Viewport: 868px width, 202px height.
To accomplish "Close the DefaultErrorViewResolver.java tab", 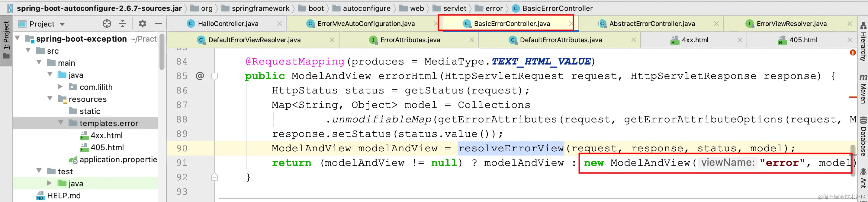I will 332,40.
